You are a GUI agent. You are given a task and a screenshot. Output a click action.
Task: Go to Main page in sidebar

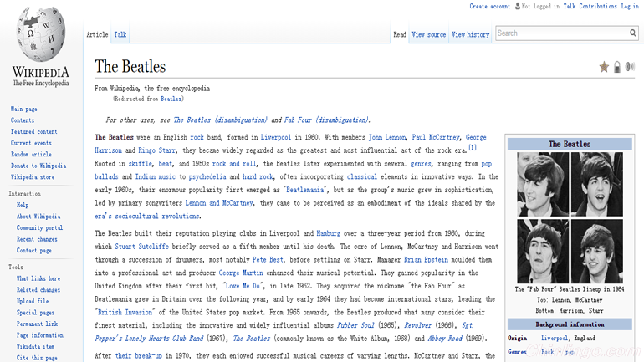[x=23, y=110]
